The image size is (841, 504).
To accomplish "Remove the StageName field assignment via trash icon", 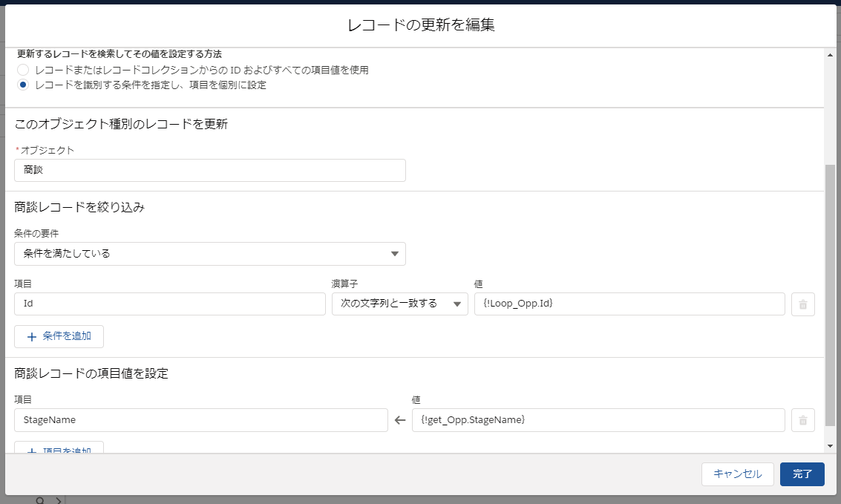I will pyautogui.click(x=802, y=420).
